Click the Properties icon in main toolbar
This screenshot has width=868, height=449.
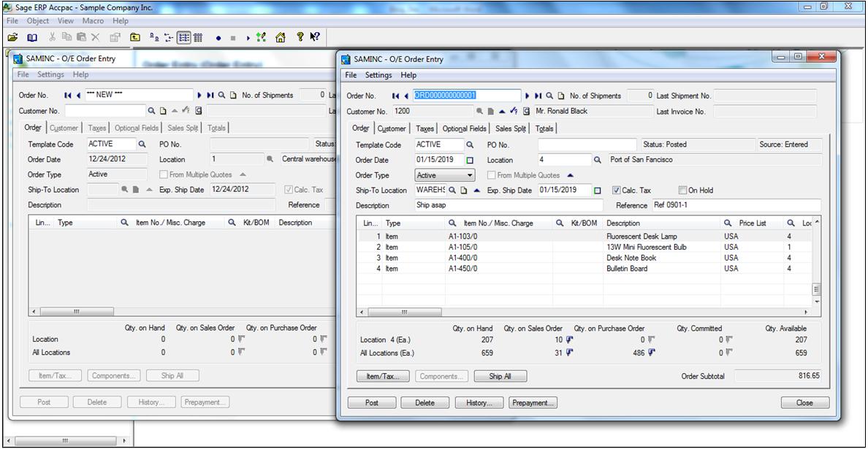115,37
